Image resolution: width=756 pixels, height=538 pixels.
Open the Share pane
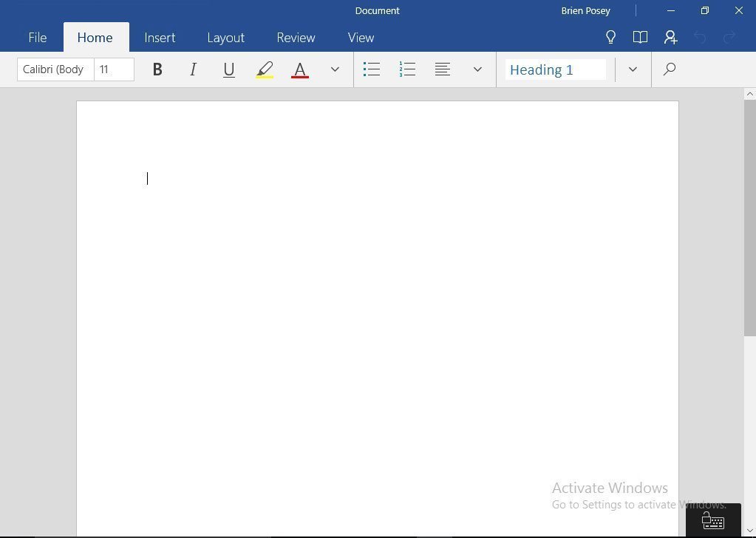click(x=670, y=37)
